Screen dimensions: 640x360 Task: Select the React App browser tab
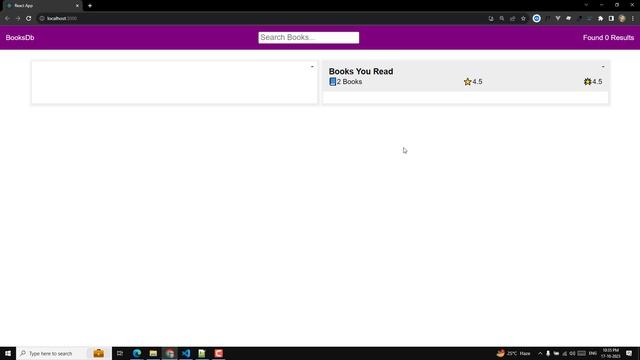[x=41, y=6]
